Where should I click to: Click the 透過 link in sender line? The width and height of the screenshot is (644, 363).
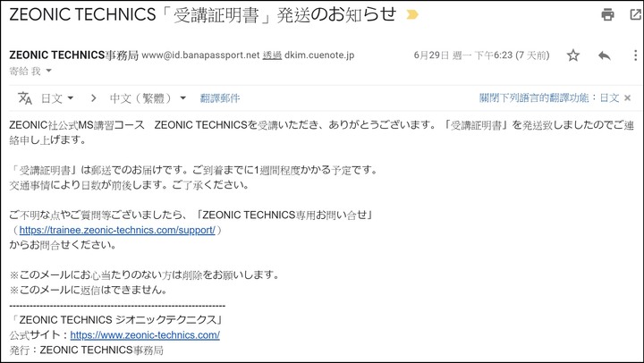tap(272, 55)
